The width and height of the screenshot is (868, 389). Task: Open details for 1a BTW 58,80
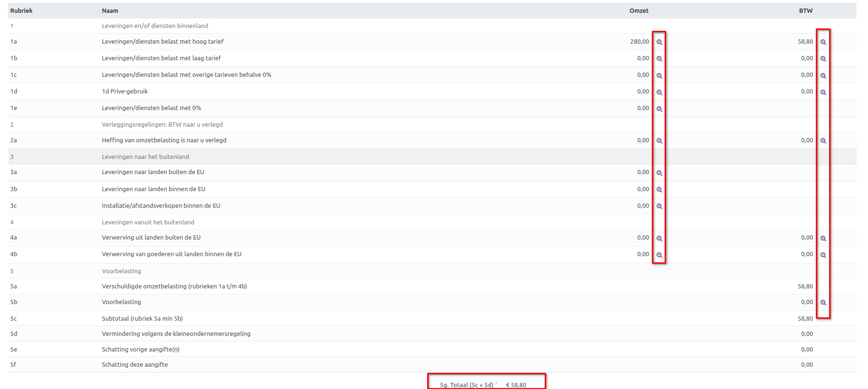823,42
